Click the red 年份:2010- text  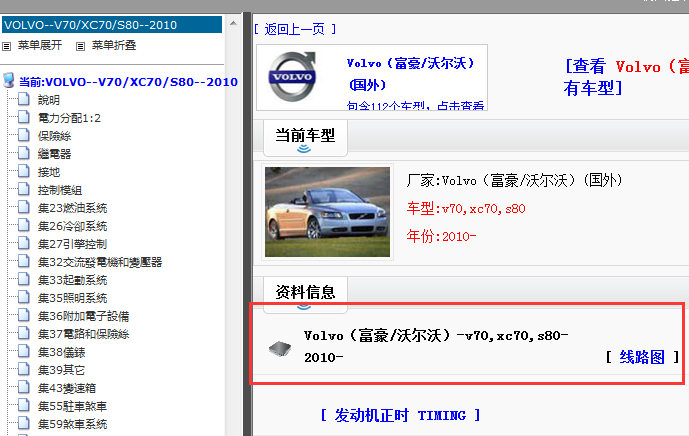(441, 236)
